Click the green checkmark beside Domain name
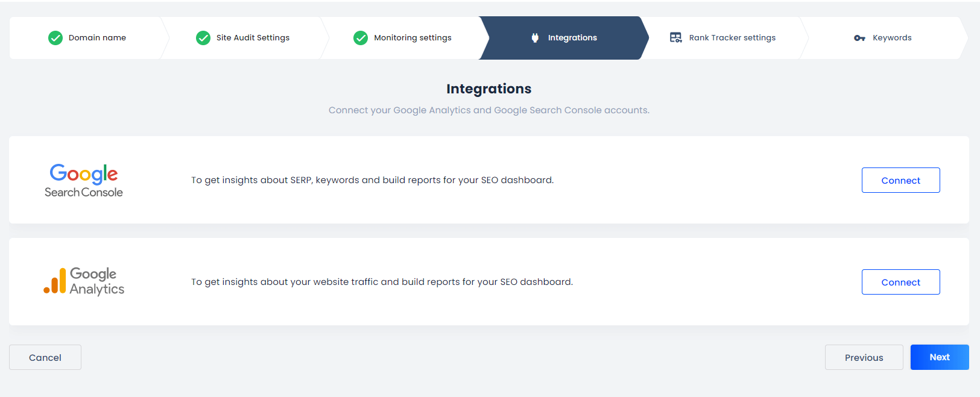The width and height of the screenshot is (980, 397). 55,38
